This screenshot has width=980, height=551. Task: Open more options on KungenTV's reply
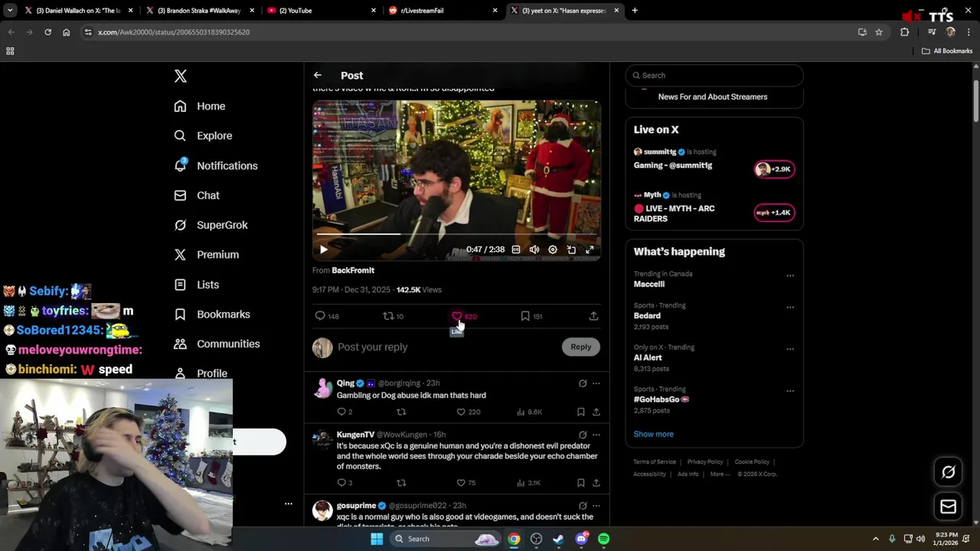pyautogui.click(x=596, y=435)
